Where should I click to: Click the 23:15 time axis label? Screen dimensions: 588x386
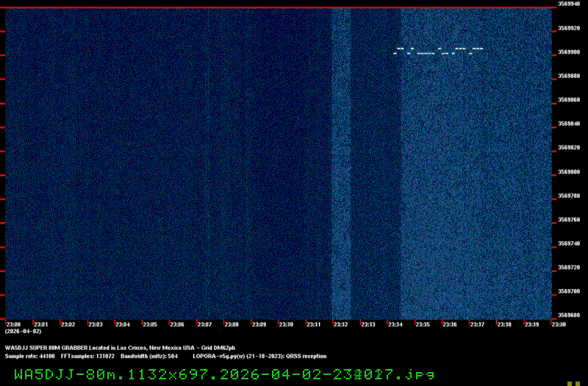pos(423,324)
